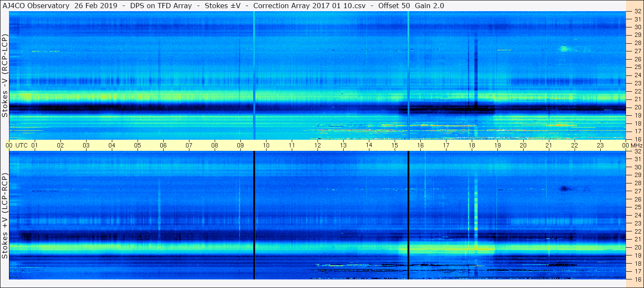Click 32 MHz tick on Stokes -V frequency scale
The image size is (644, 288).
637,12
